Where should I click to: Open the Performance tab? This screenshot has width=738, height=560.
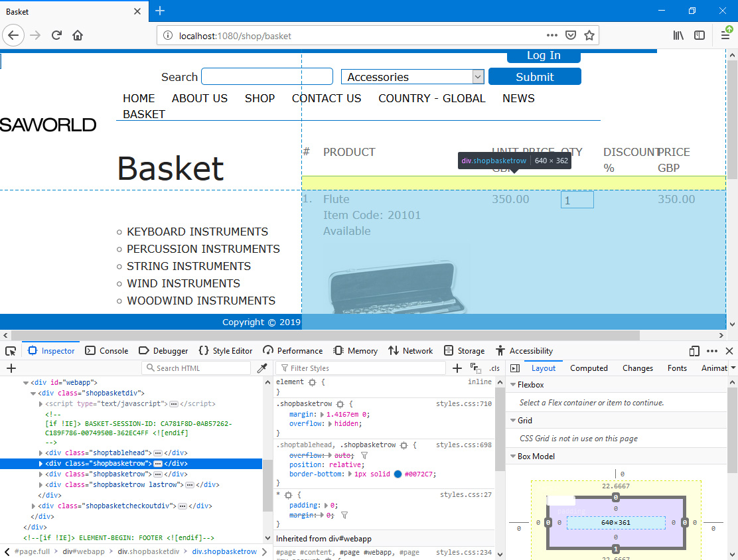[293, 351]
